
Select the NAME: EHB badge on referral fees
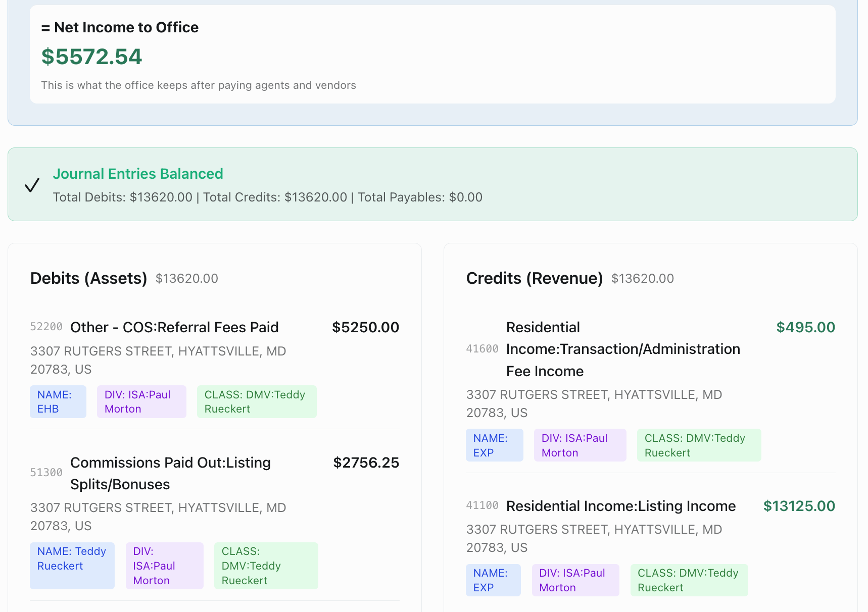tap(58, 401)
